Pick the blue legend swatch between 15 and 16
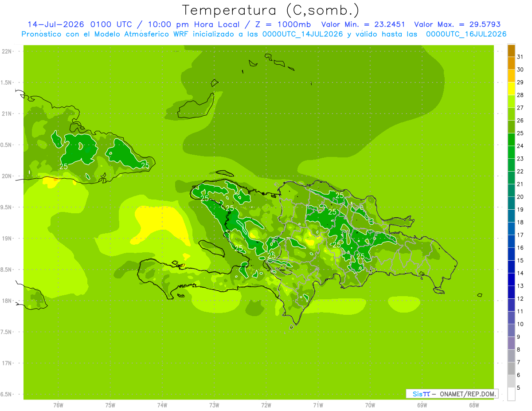The image size is (532, 411). click(x=511, y=254)
